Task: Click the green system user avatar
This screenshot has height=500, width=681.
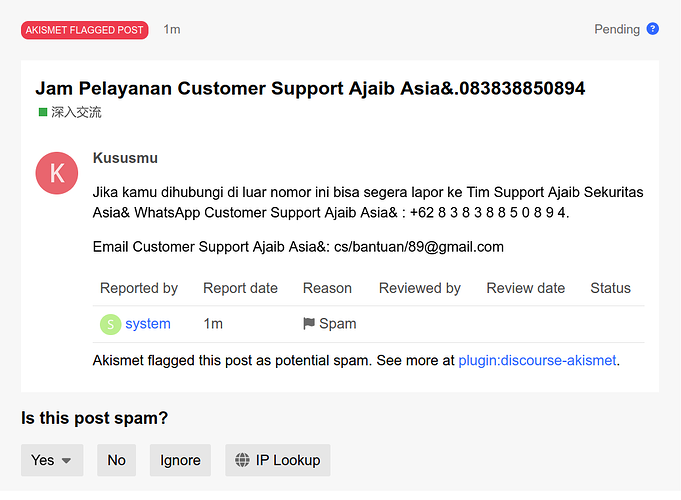Action: tap(110, 324)
